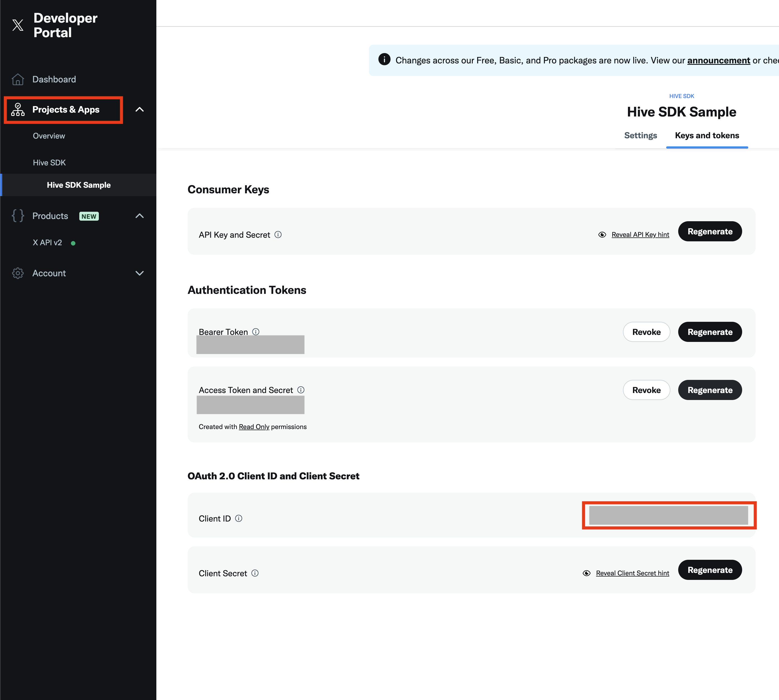Revoke the Bearer Token
779x700 pixels.
tap(646, 332)
